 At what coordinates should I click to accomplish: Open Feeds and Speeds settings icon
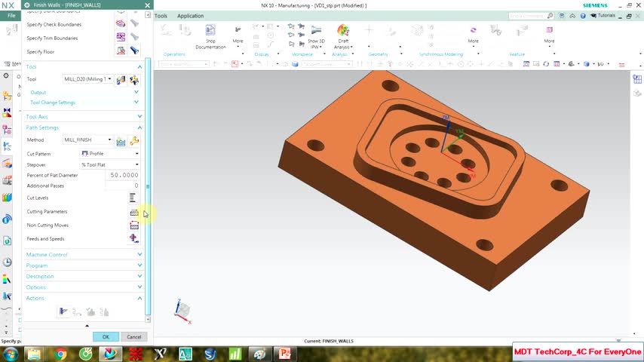[134, 239]
